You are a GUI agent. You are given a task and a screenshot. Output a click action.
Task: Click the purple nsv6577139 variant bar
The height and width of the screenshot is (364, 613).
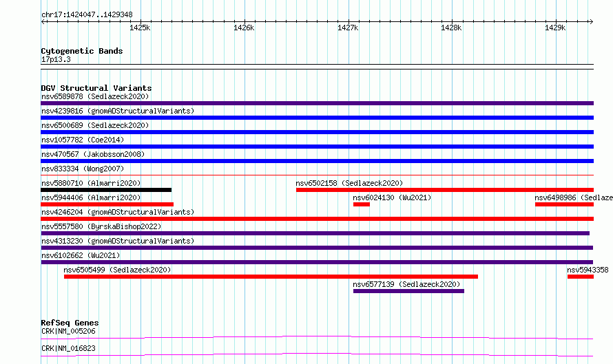pos(408,291)
